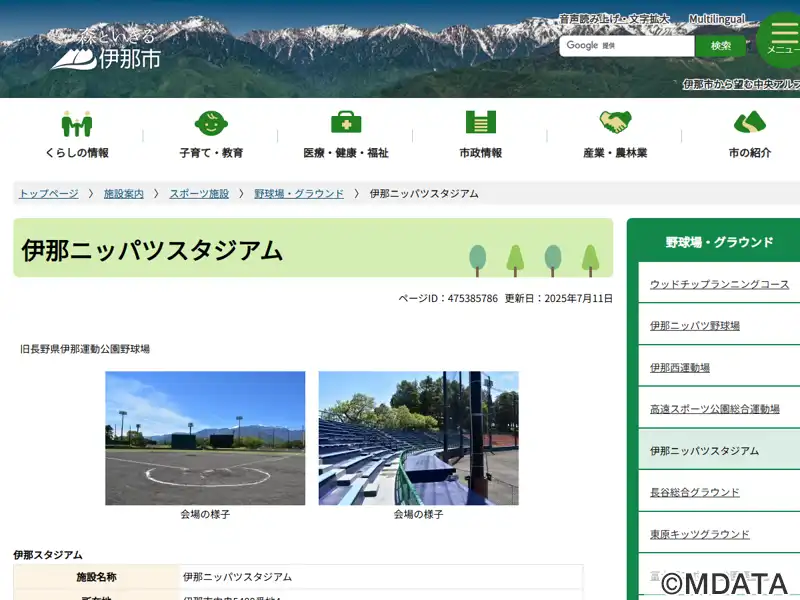Open スポーツ施設 breadcrumb link
This screenshot has height=600, width=800.
[x=199, y=194]
